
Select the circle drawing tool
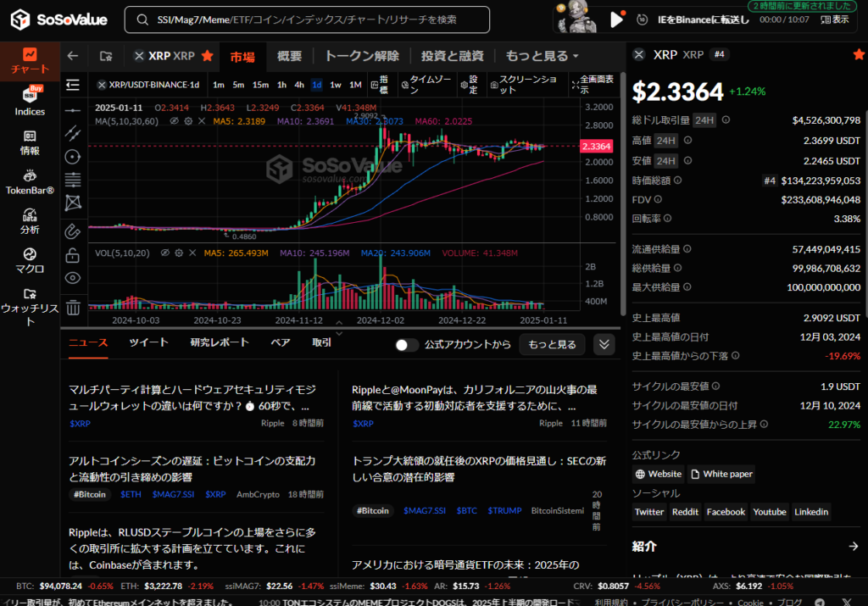pos(73,157)
